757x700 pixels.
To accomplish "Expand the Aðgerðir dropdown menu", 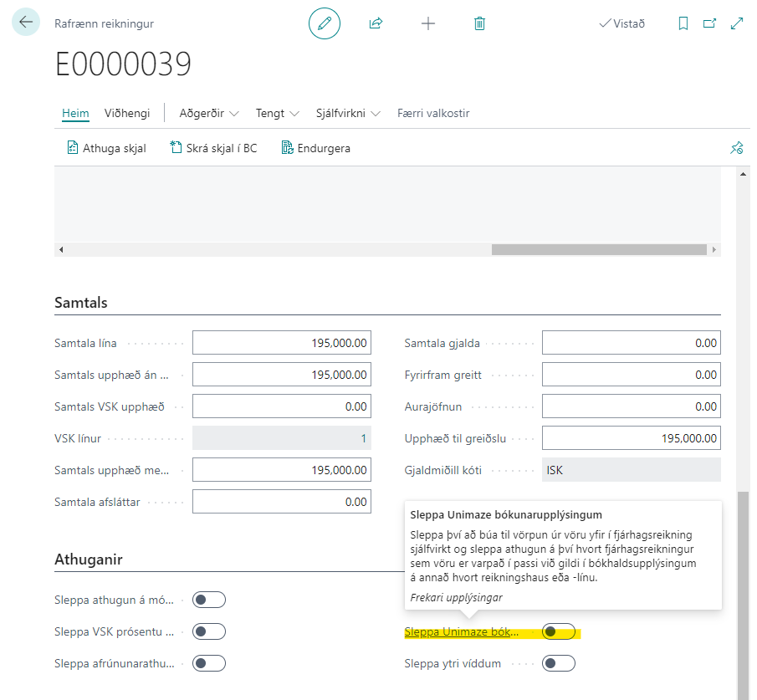I will point(209,113).
